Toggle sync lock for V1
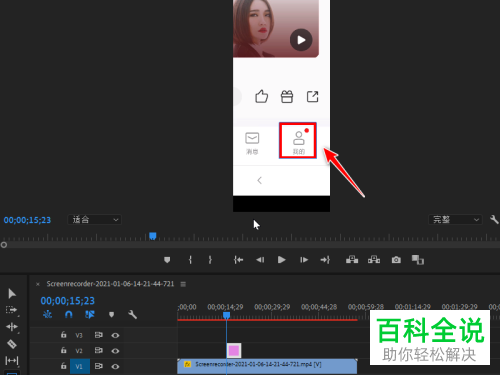Screen dimensions: 500x375 99,366
